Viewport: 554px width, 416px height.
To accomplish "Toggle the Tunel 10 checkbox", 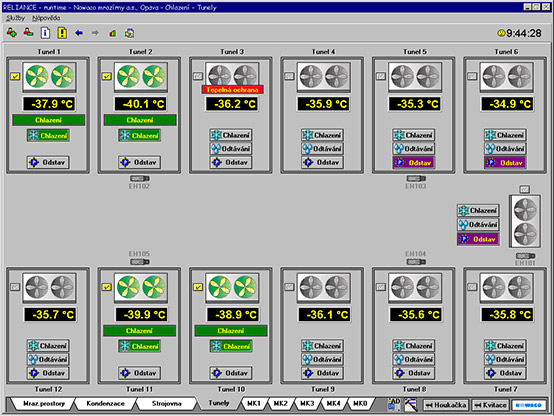I will click(198, 287).
